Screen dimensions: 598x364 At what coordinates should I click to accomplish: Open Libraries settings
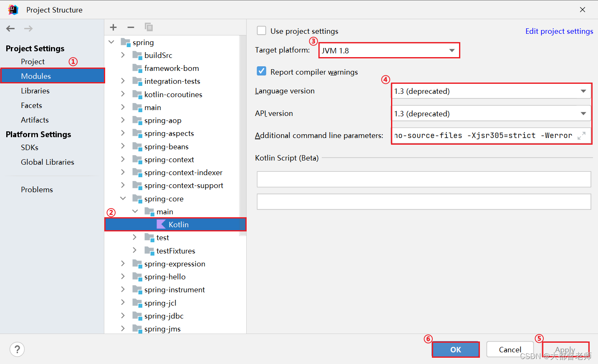coord(35,91)
